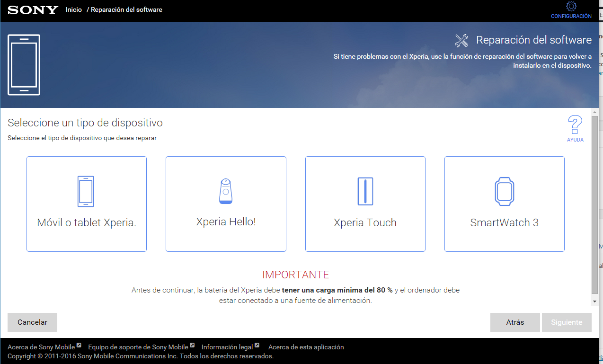
Task: Open the Configuración gear icon
Action: click(x=571, y=7)
